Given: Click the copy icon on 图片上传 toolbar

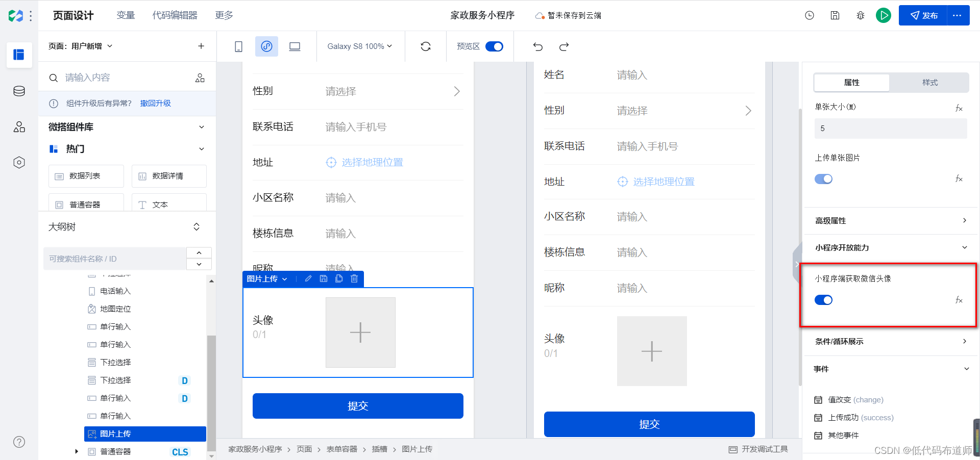Looking at the screenshot, I should pos(339,278).
